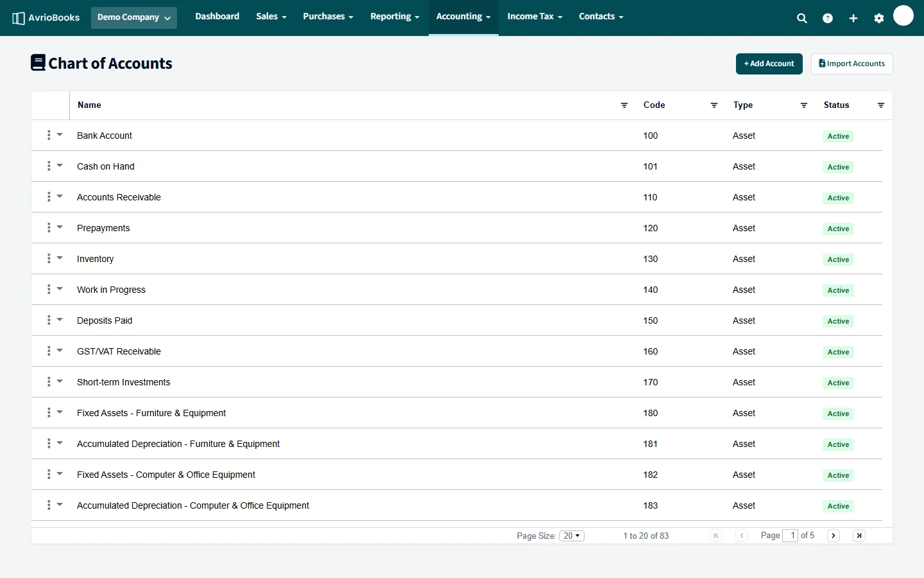Click the Import Accounts button

coord(852,64)
